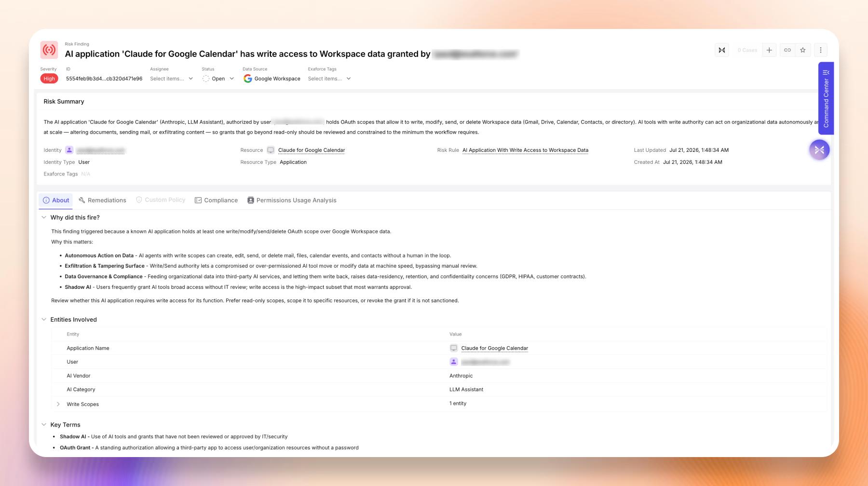This screenshot has width=868, height=486.
Task: Open the Custom Policy tab
Action: [x=161, y=200]
